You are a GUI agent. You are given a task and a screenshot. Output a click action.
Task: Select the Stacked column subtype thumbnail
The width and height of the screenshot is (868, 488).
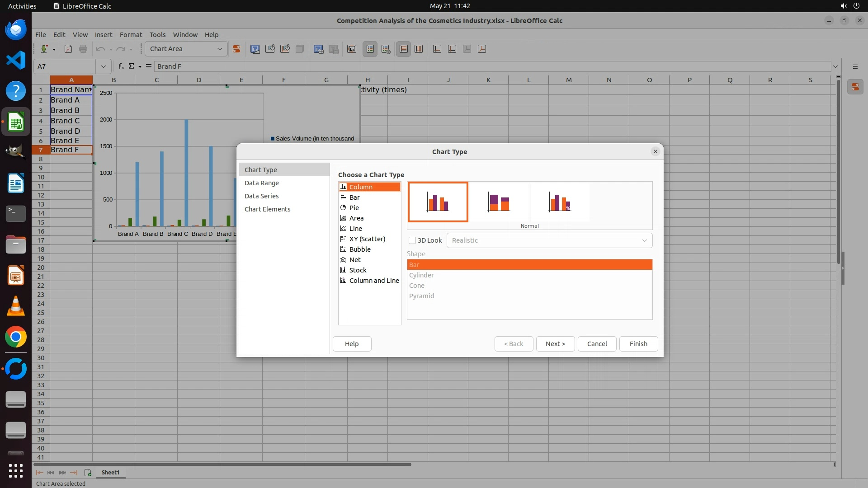pyautogui.click(x=499, y=202)
